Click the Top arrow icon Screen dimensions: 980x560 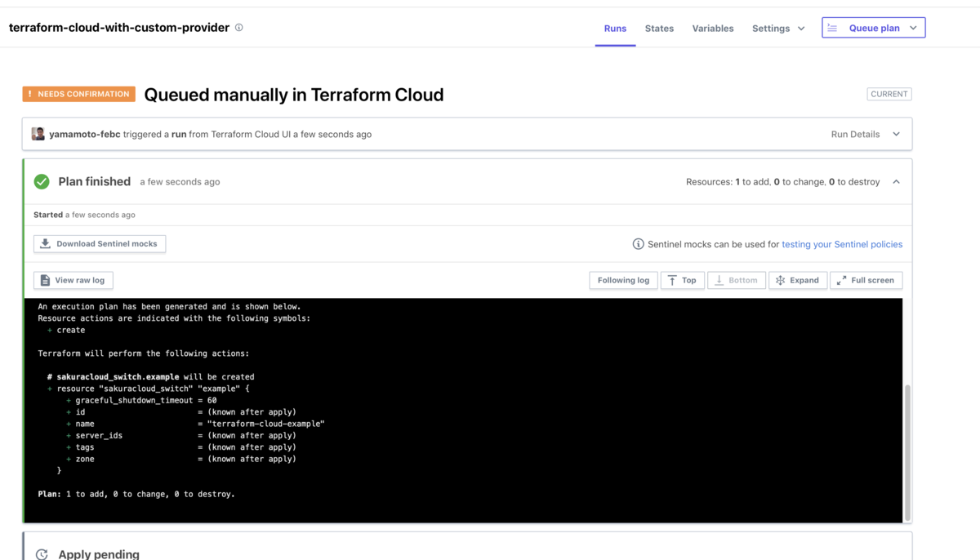(x=672, y=280)
